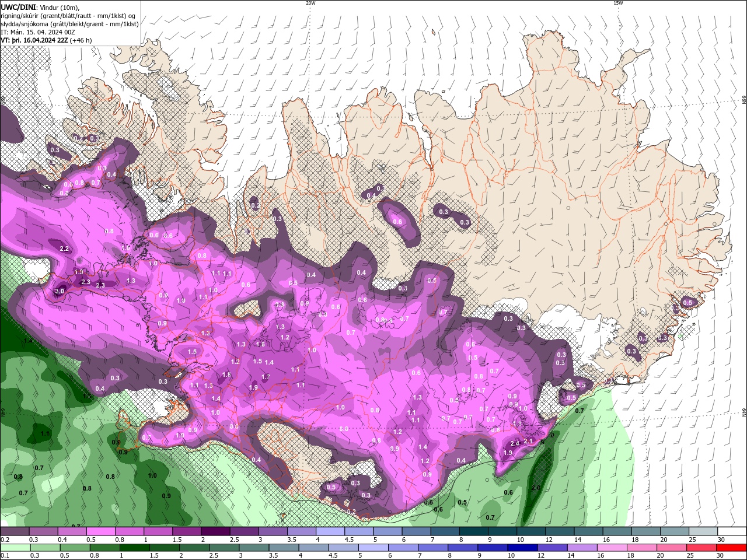Click the darkest green swatch labeled 1

(x=134, y=548)
